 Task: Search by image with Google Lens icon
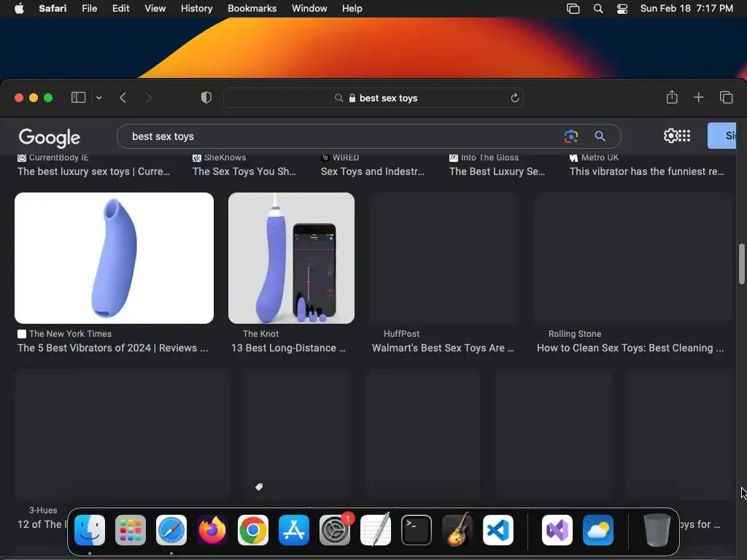(570, 136)
